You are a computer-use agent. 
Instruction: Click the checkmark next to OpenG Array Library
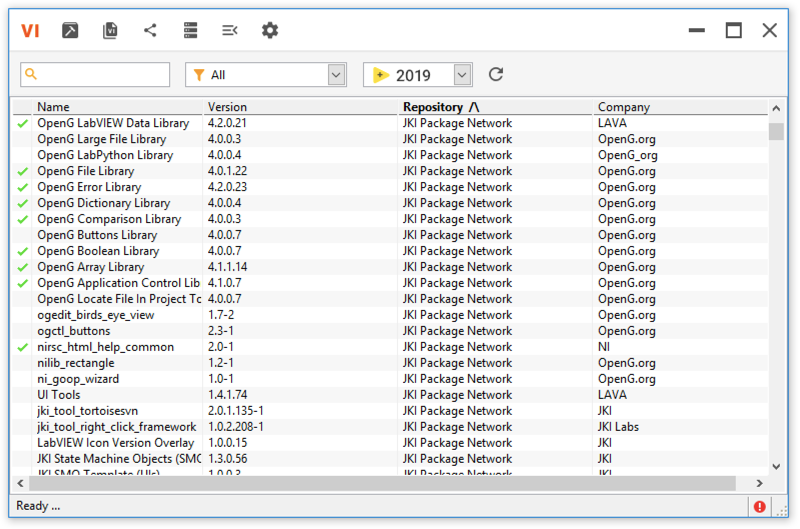22,267
